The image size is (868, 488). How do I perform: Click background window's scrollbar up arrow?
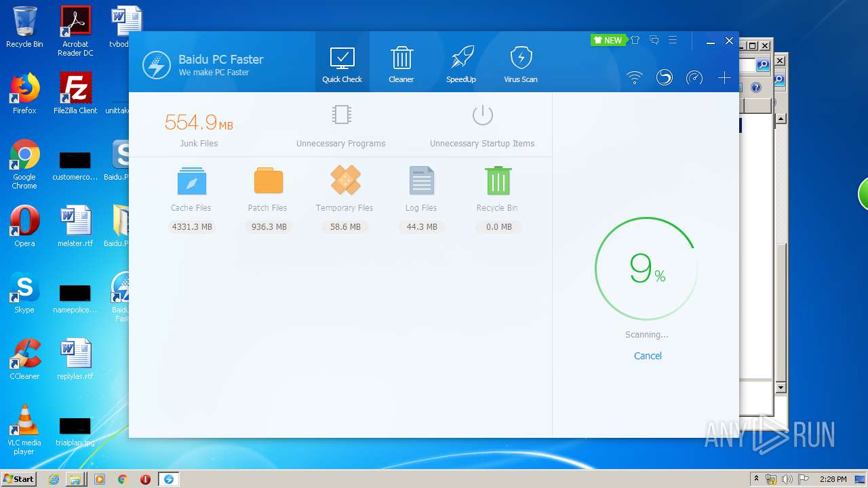click(781, 119)
